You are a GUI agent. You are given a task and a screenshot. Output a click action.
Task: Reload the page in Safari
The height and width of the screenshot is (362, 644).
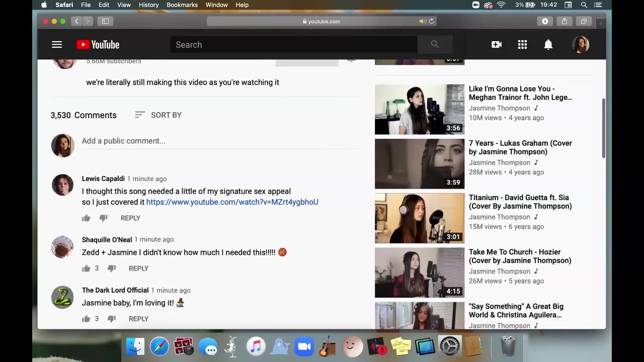(432, 21)
